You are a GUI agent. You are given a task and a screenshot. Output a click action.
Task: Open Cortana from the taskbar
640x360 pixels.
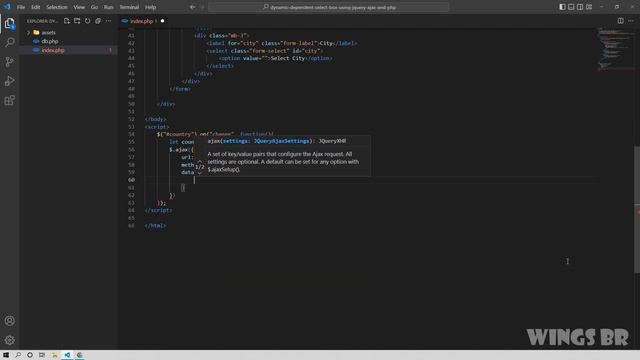tap(30, 355)
